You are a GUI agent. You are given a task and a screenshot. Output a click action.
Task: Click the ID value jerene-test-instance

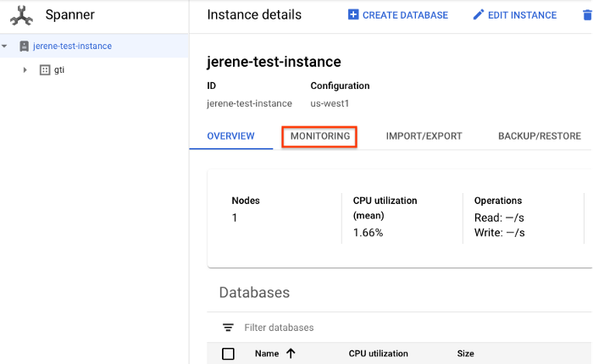pyautogui.click(x=249, y=103)
